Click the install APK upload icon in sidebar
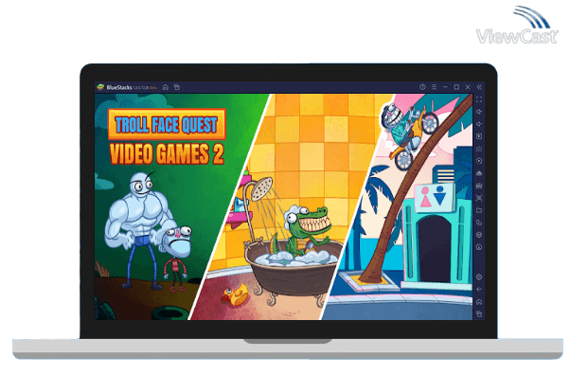The width and height of the screenshot is (570, 392). tap(479, 173)
